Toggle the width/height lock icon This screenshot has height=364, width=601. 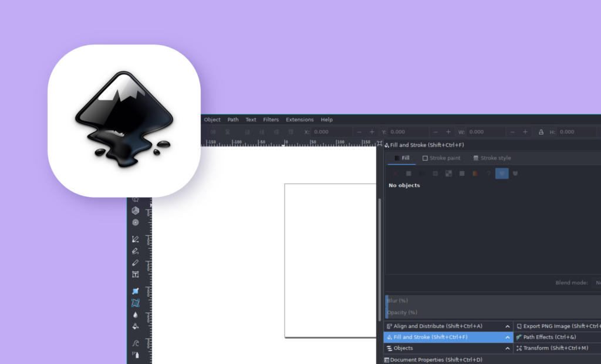[541, 132]
